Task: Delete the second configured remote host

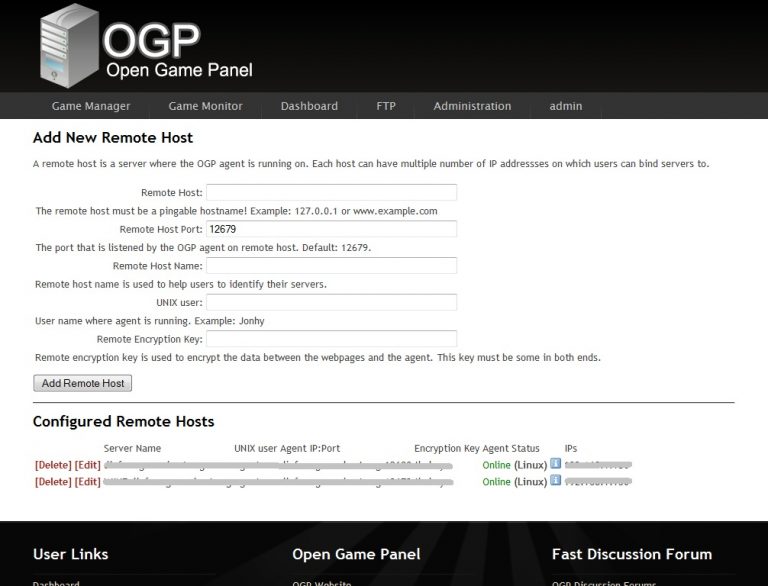Action: click(53, 482)
